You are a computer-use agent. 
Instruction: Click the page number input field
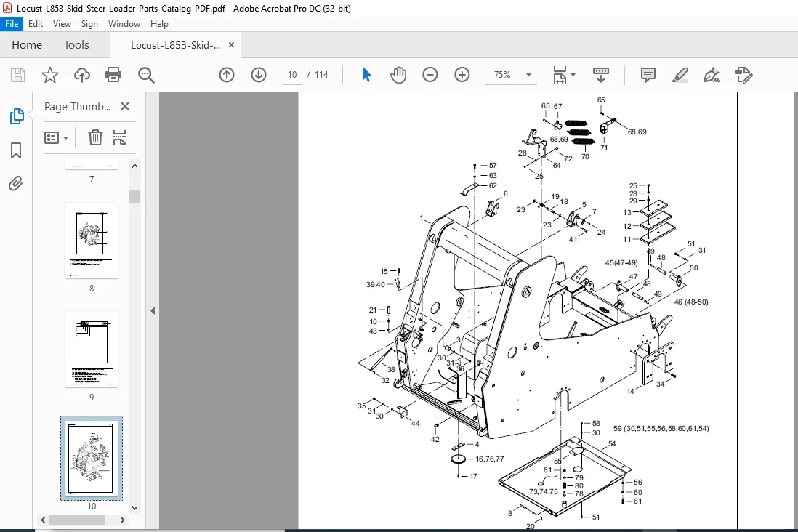[292, 75]
